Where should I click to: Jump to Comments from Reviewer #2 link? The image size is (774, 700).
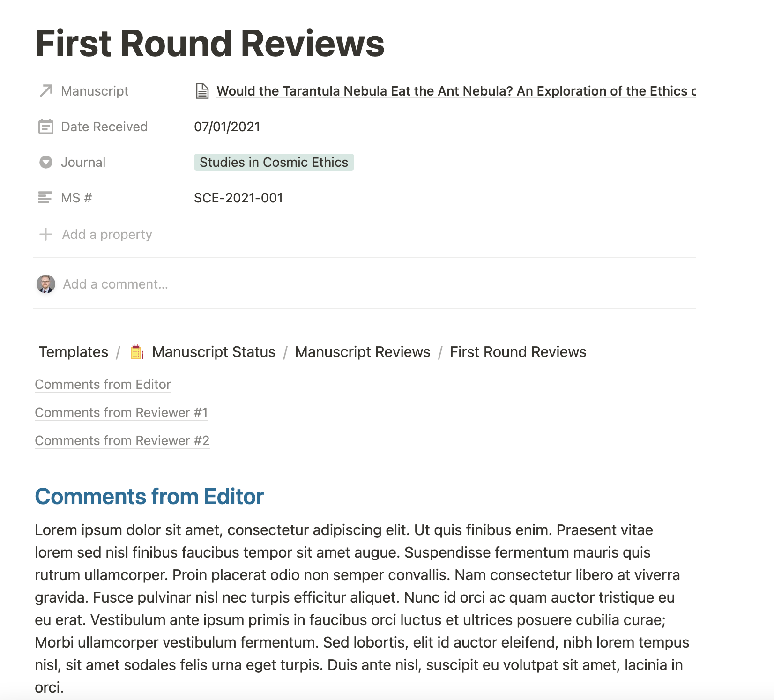point(122,441)
